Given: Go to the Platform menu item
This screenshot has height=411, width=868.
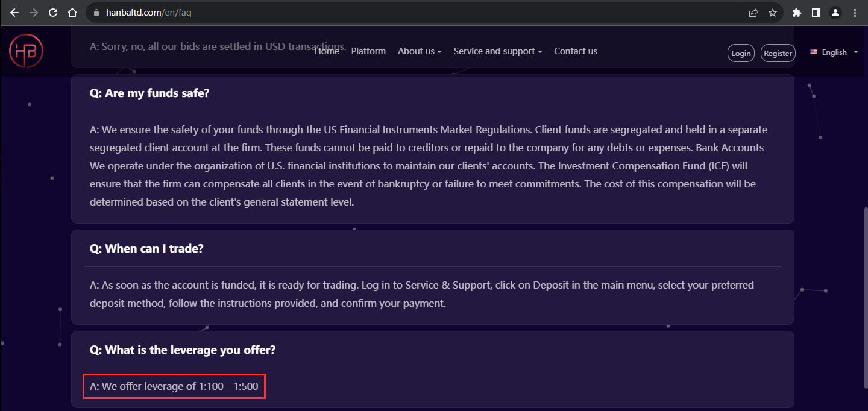Looking at the screenshot, I should tap(368, 51).
